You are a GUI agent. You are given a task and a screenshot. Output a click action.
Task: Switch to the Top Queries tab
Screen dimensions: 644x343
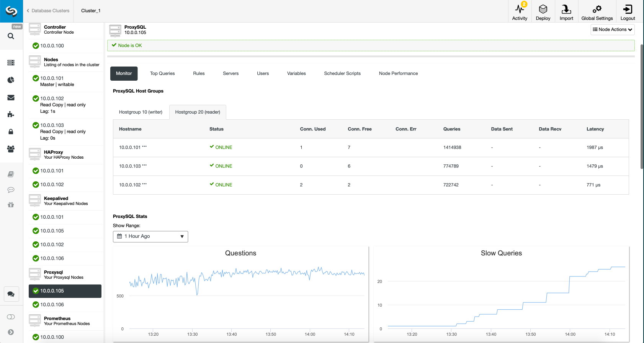(162, 73)
